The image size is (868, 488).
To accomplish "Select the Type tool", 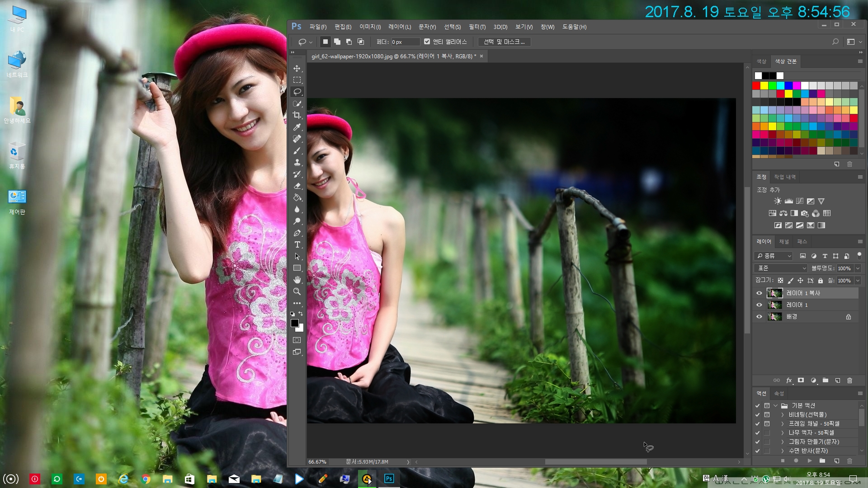I will pos(297,244).
